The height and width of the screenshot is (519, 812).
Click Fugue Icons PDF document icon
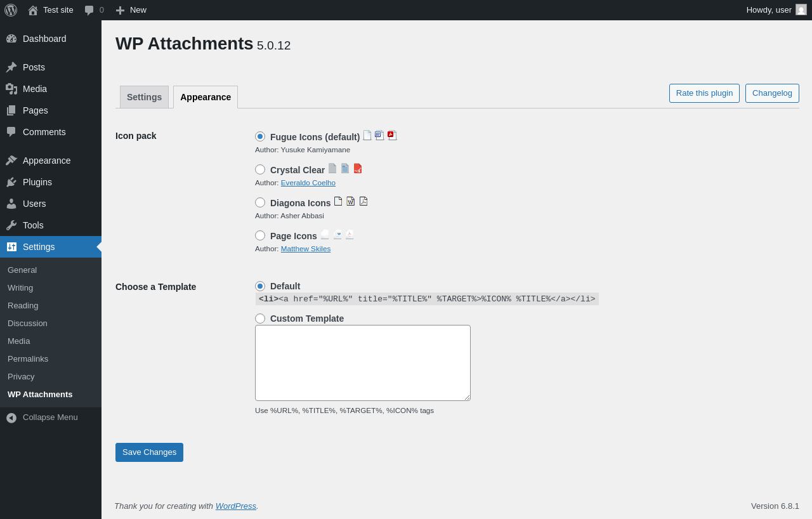tap(392, 135)
